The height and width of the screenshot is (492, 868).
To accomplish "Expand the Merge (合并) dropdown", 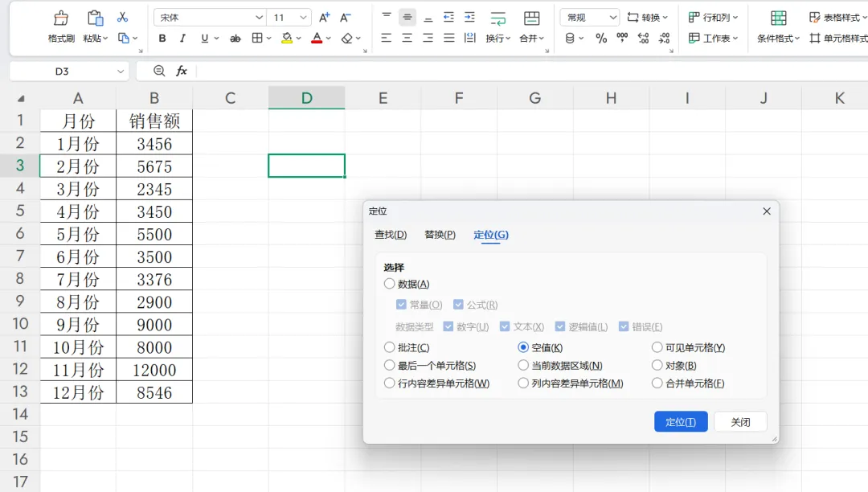I will tap(542, 39).
